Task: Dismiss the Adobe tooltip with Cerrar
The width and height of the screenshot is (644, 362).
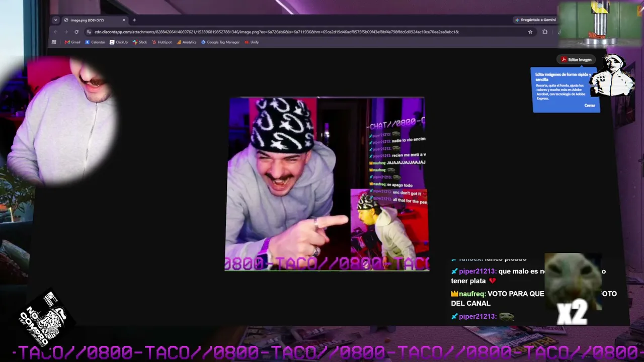Action: point(590,106)
